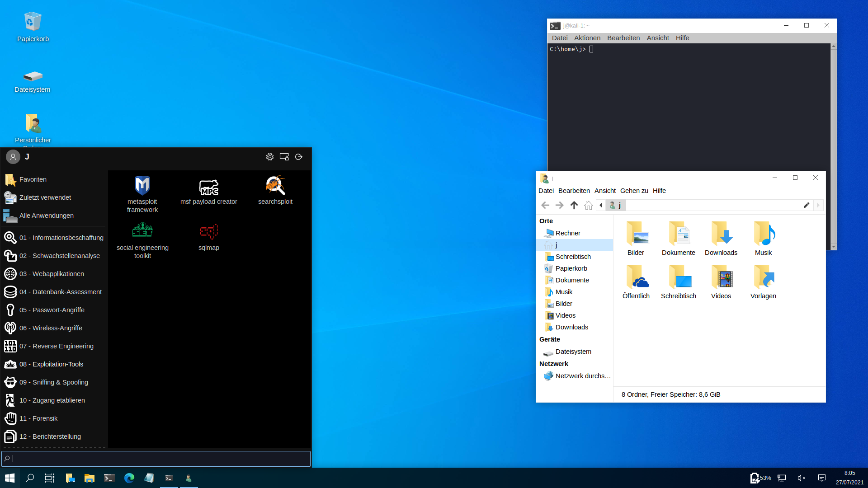868x488 pixels.
Task: Start the searchsploit tool
Action: point(275,190)
